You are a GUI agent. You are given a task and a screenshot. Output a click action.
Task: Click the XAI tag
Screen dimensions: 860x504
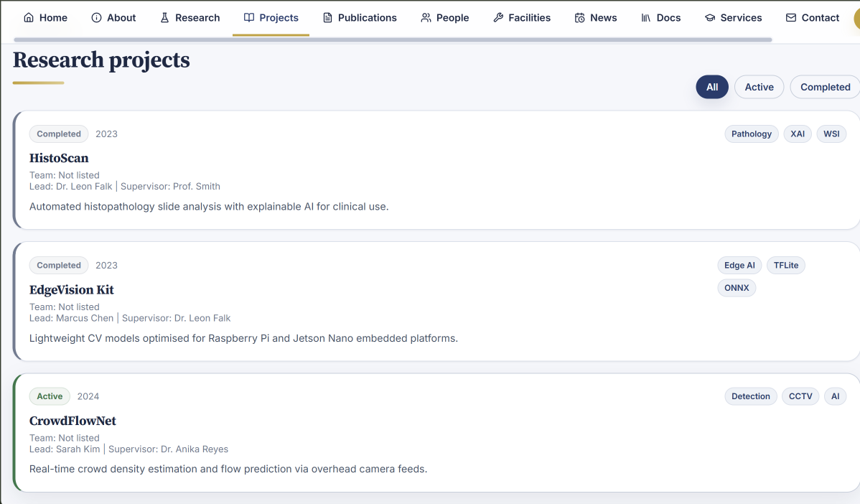pyautogui.click(x=798, y=134)
